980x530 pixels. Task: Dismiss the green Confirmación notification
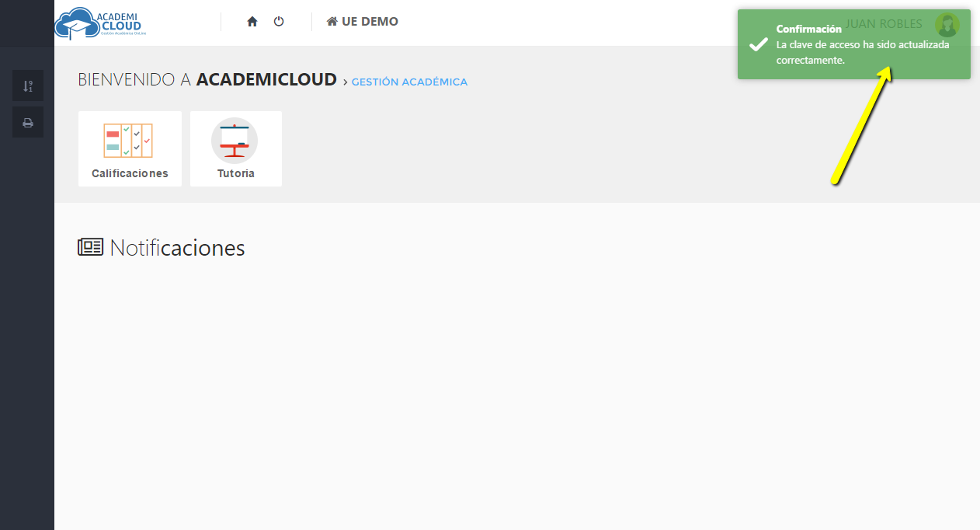coord(854,44)
